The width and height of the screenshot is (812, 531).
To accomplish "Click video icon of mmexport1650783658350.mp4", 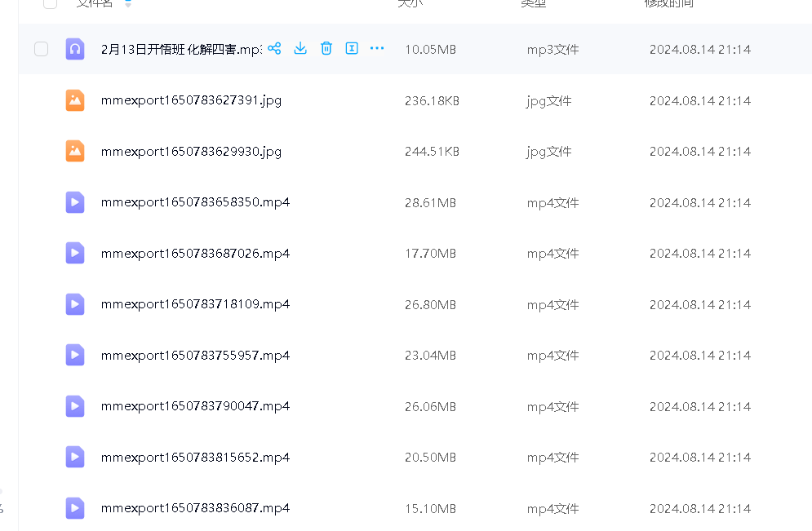I will (x=75, y=202).
